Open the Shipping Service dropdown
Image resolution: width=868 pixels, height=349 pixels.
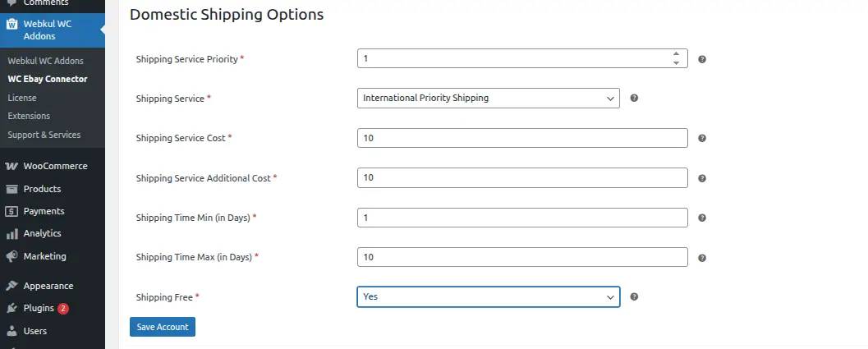pyautogui.click(x=488, y=99)
